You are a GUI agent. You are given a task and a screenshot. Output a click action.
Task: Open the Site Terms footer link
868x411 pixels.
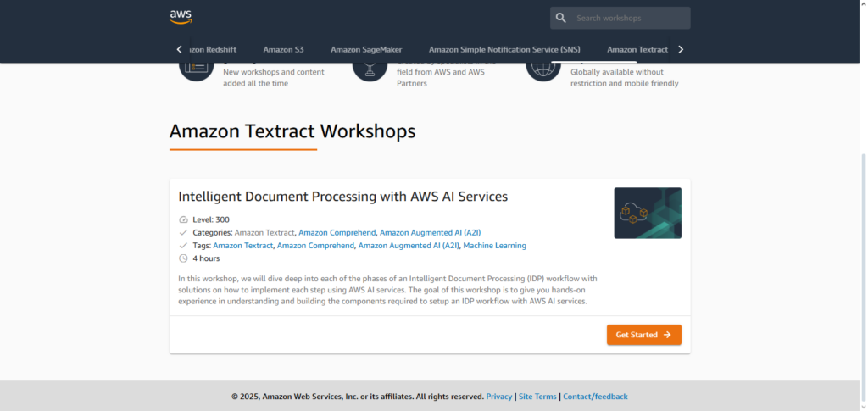[x=537, y=397]
